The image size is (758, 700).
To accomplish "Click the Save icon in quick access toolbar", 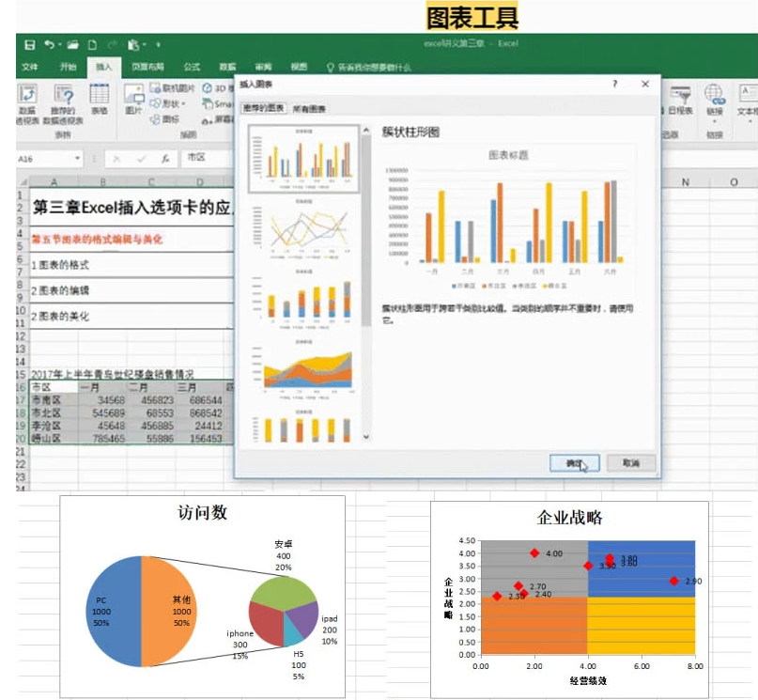I will point(29,44).
